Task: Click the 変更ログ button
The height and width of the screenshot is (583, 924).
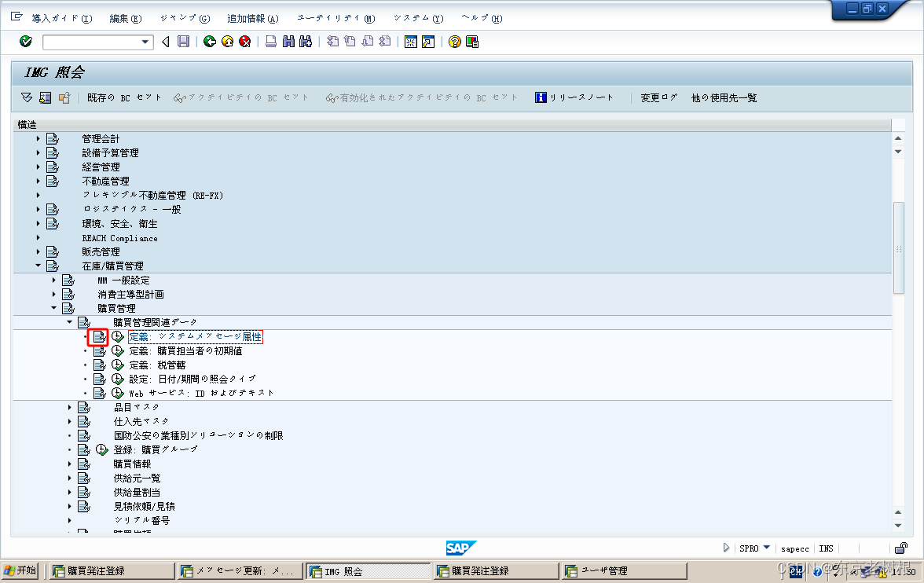Action: point(658,97)
